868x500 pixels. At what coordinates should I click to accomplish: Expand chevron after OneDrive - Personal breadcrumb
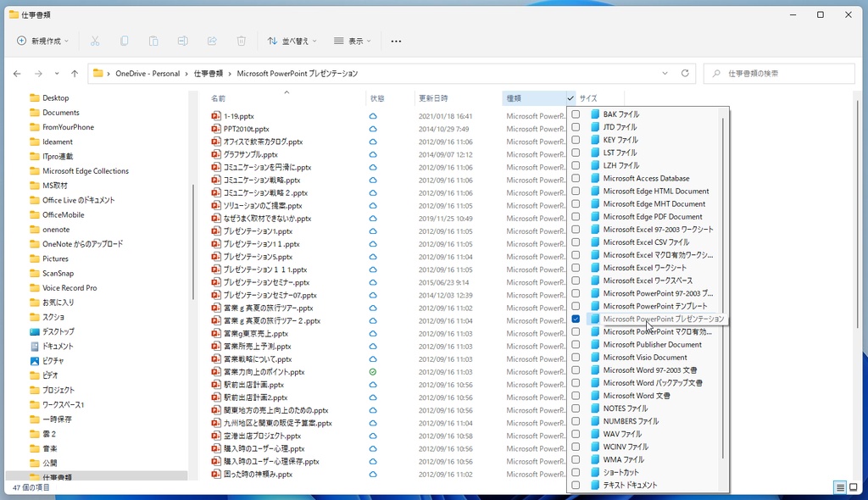point(186,74)
